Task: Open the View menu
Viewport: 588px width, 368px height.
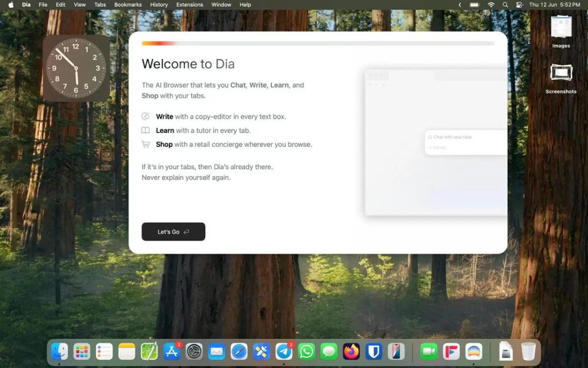Action: [79, 5]
